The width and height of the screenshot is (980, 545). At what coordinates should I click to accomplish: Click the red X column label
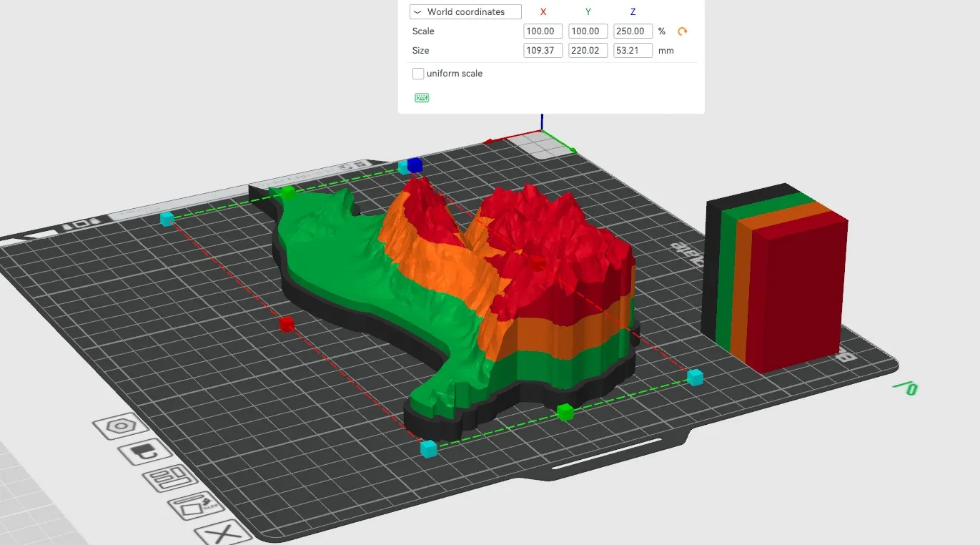coord(543,12)
